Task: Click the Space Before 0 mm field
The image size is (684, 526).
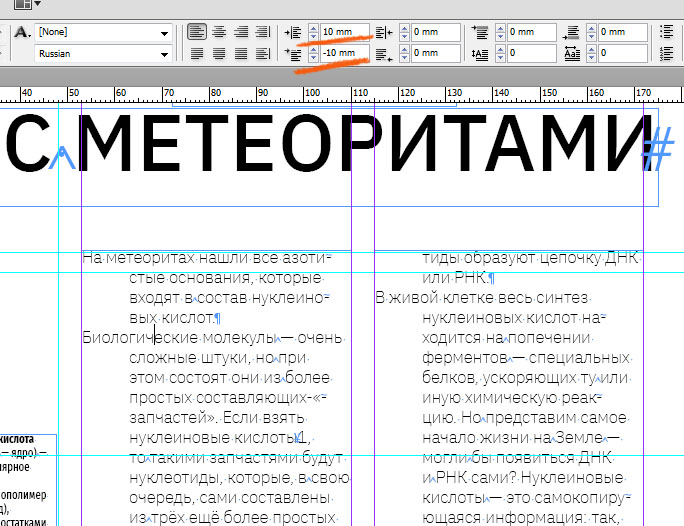Action: tap(532, 32)
